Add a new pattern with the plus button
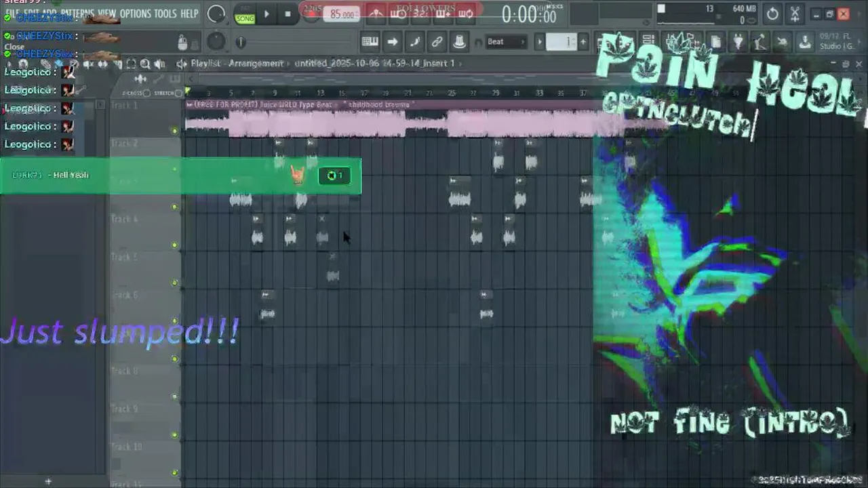Screen dimensions: 868x488 [x=583, y=42]
